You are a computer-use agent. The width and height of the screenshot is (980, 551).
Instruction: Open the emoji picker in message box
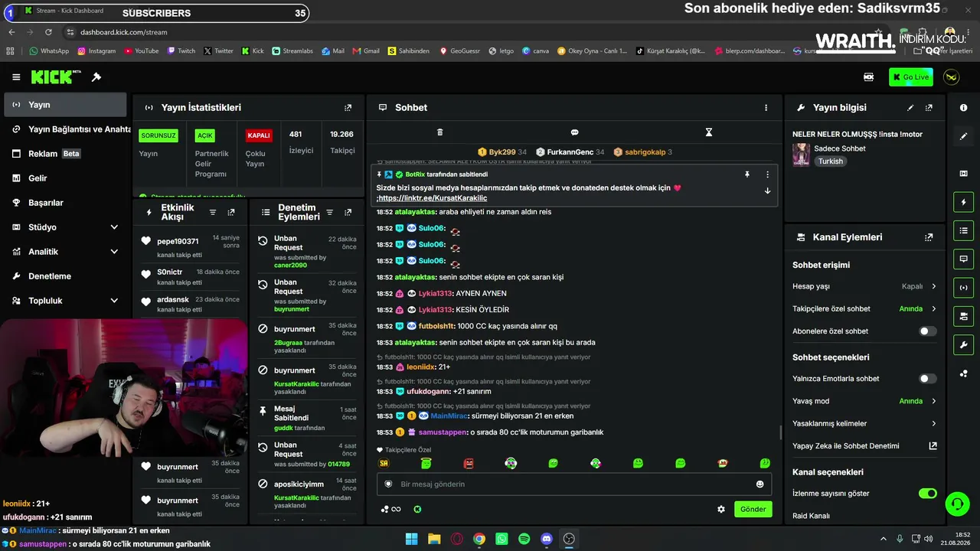[x=759, y=484]
